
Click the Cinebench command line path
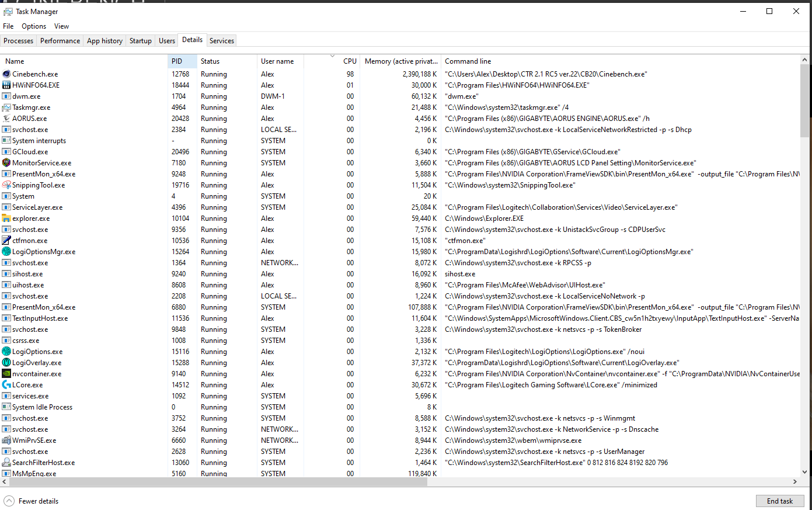pyautogui.click(x=546, y=74)
